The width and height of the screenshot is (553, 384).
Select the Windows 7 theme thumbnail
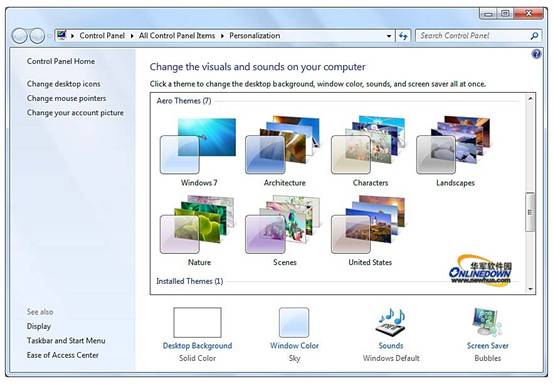(198, 146)
